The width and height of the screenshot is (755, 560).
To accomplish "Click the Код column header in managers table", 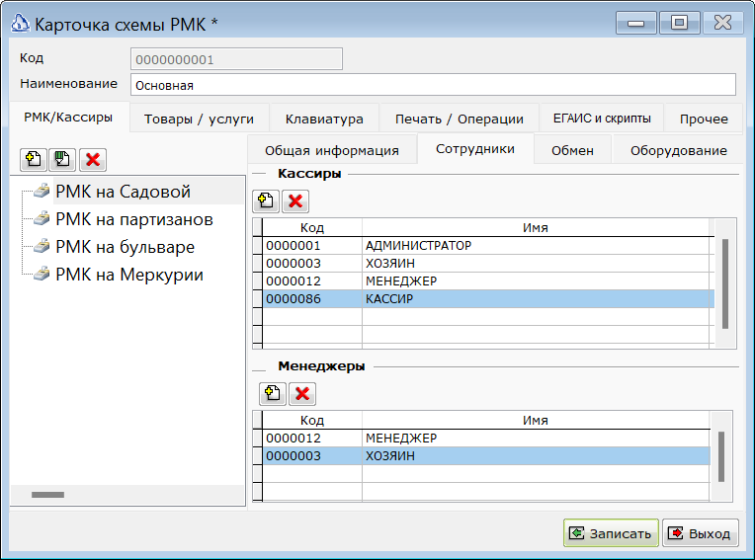I will point(312,420).
